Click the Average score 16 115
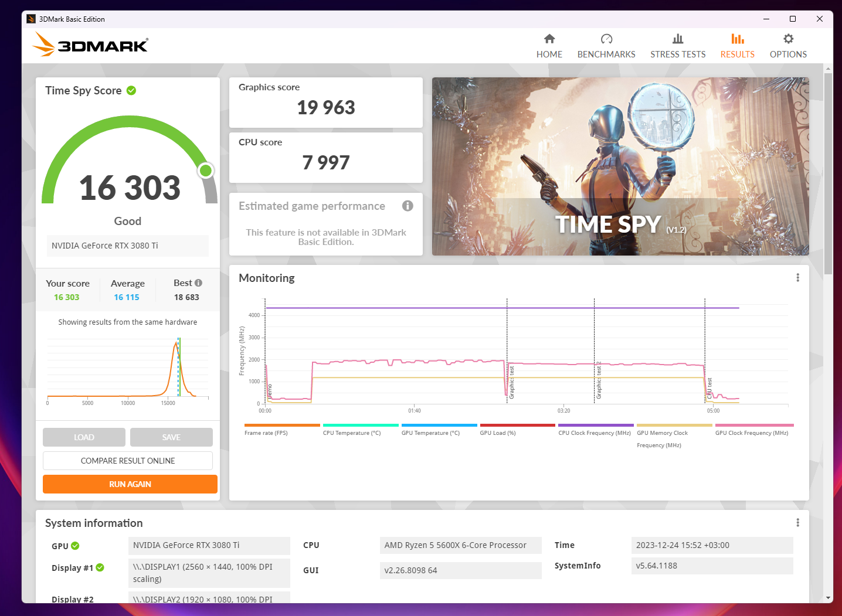The width and height of the screenshot is (842, 616). [x=127, y=297]
